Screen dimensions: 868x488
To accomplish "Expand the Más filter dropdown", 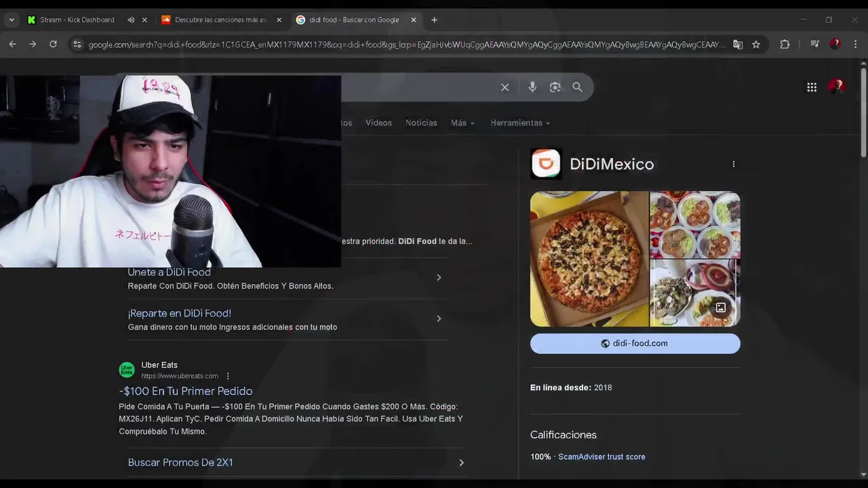I will click(x=462, y=123).
